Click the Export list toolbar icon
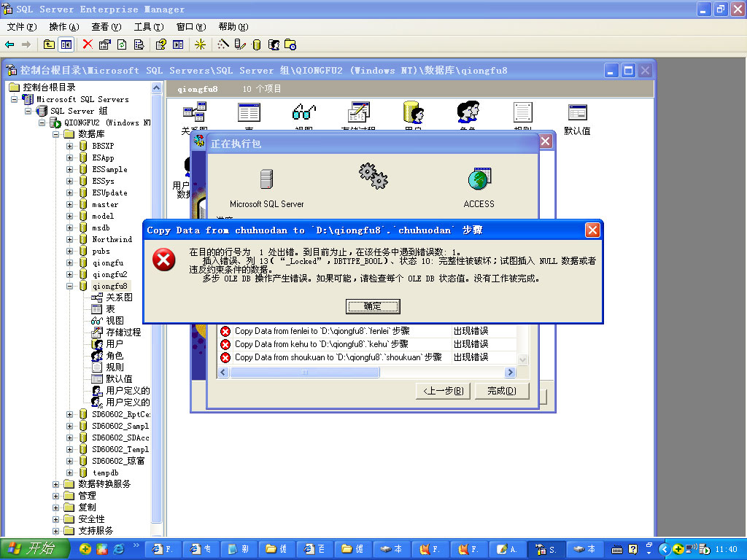 coord(139,44)
